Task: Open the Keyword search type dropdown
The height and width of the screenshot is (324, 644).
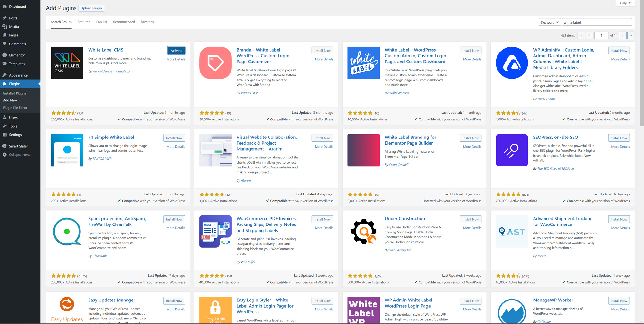Action: coord(550,22)
